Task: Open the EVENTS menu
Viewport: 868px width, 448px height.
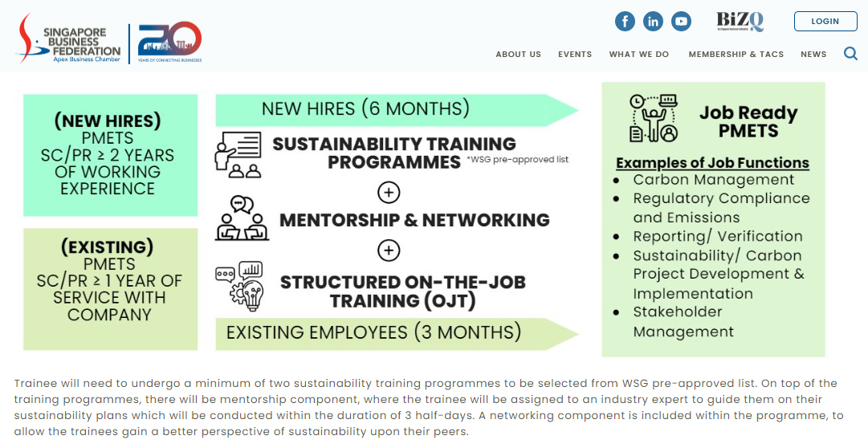Action: pyautogui.click(x=575, y=55)
